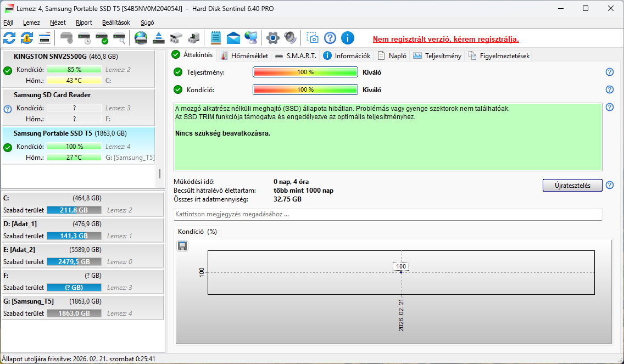624x364 pixels.
Task: Select the F: partition entry
Action: (83, 282)
